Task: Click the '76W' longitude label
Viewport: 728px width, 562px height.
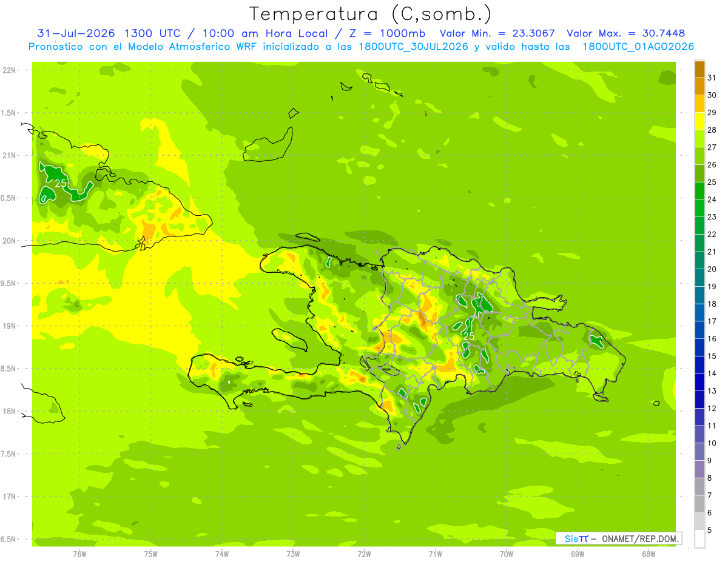Action: click(x=79, y=554)
